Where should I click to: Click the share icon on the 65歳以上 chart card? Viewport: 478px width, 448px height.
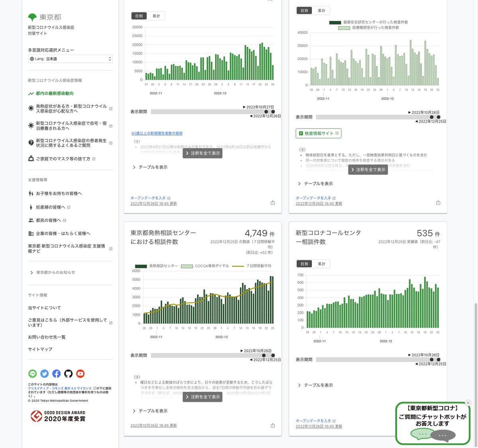click(x=273, y=203)
